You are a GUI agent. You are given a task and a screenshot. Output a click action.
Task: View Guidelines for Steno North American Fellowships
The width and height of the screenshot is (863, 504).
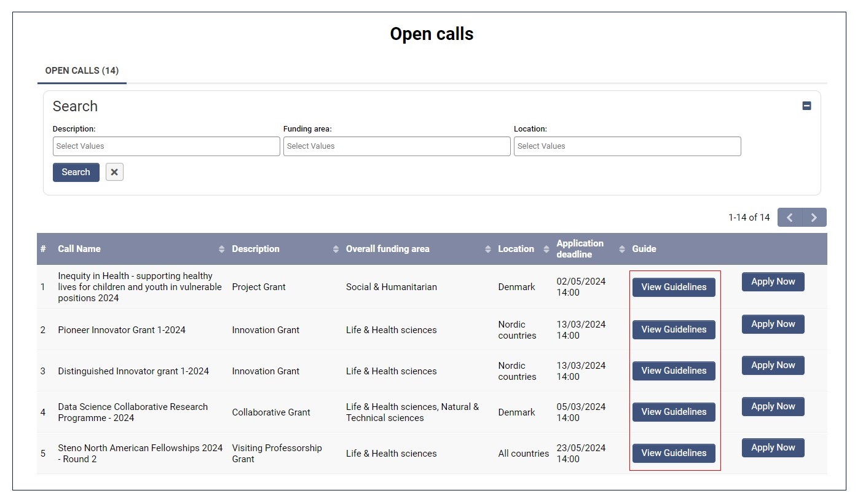674,453
